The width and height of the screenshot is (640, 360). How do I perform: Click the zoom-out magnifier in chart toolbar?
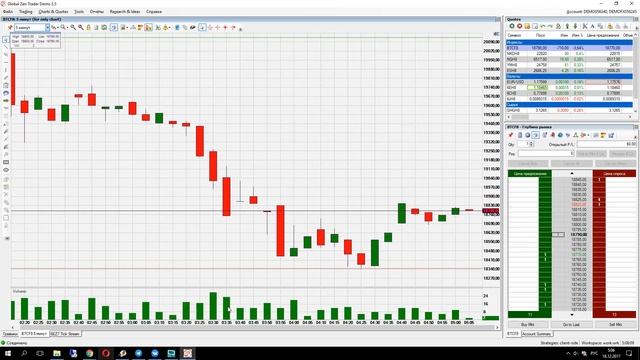pyautogui.click(x=81, y=27)
